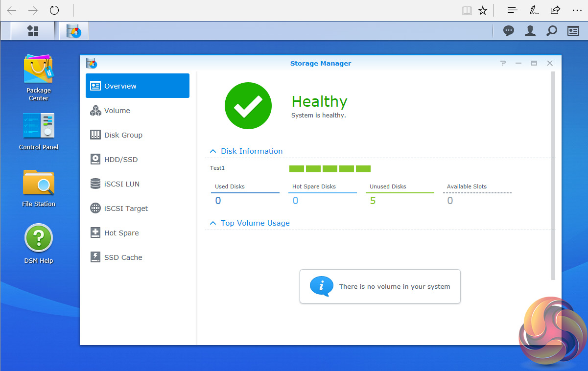Collapse the Disk Information section
This screenshot has width=588, height=371.
point(213,151)
